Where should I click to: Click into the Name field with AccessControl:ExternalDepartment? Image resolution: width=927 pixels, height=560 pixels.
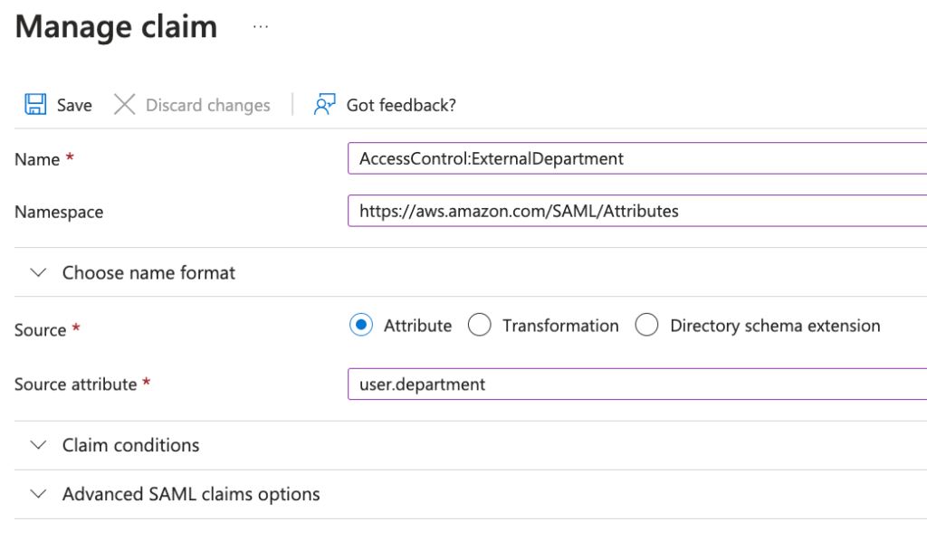[634, 158]
